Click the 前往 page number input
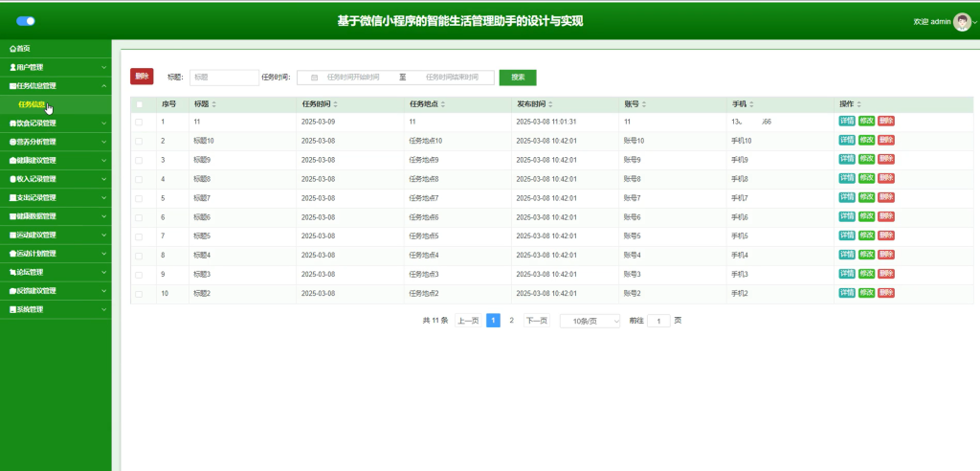Screen dimensions: 980x471 pyautogui.click(x=658, y=321)
